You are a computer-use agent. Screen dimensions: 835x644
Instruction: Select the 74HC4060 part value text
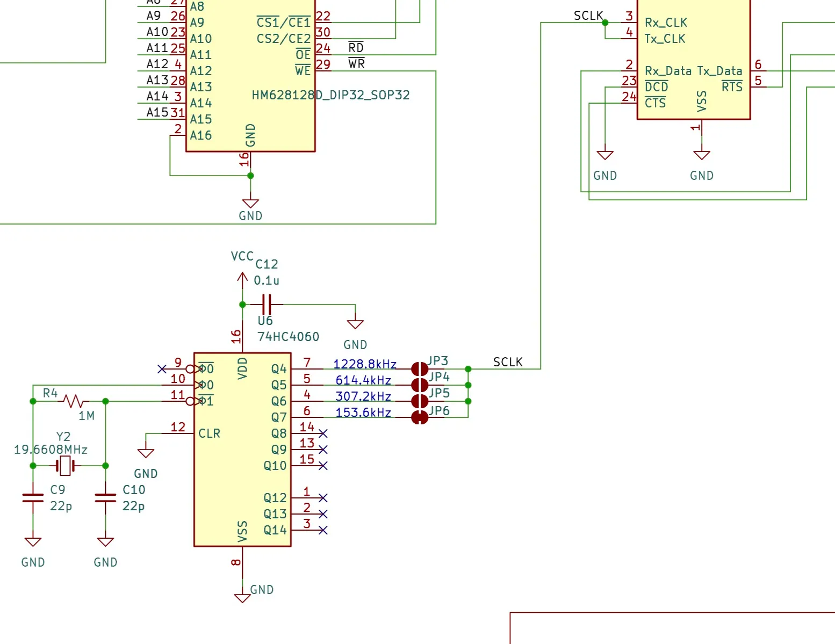289,337
